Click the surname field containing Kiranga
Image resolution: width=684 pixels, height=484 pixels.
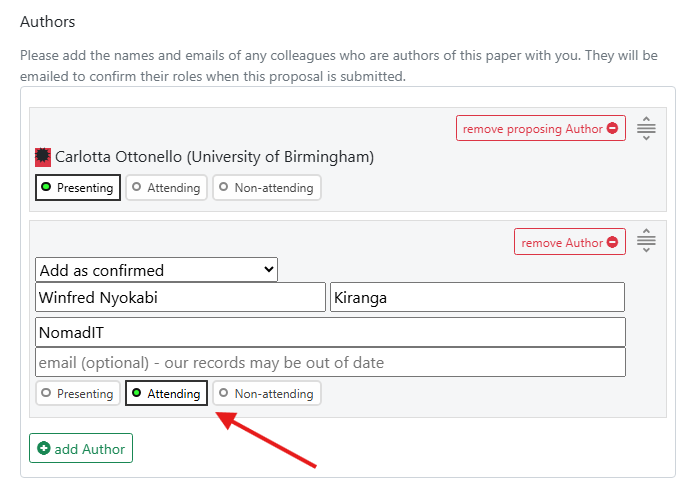coord(477,297)
